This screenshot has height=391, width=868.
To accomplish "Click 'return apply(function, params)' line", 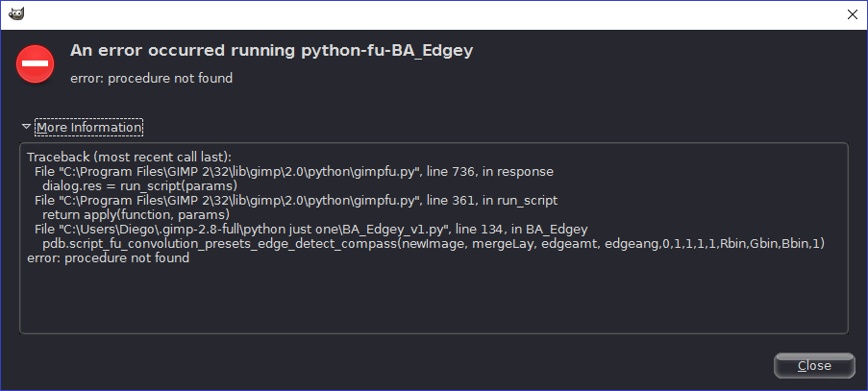I will (x=136, y=214).
